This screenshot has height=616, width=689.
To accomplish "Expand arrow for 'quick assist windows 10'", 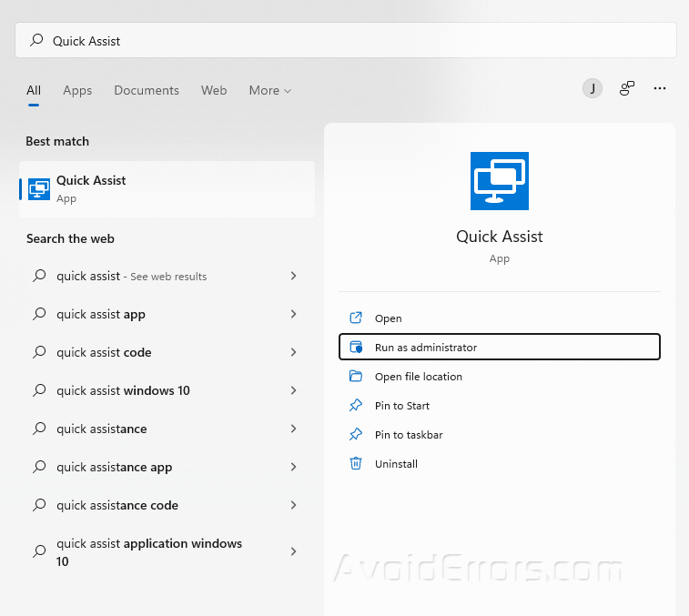I will coord(293,390).
